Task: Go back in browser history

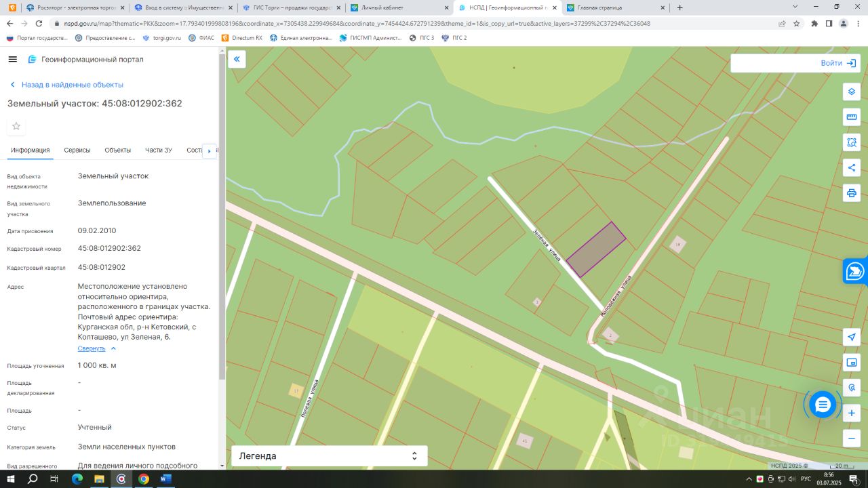Action: point(9,23)
